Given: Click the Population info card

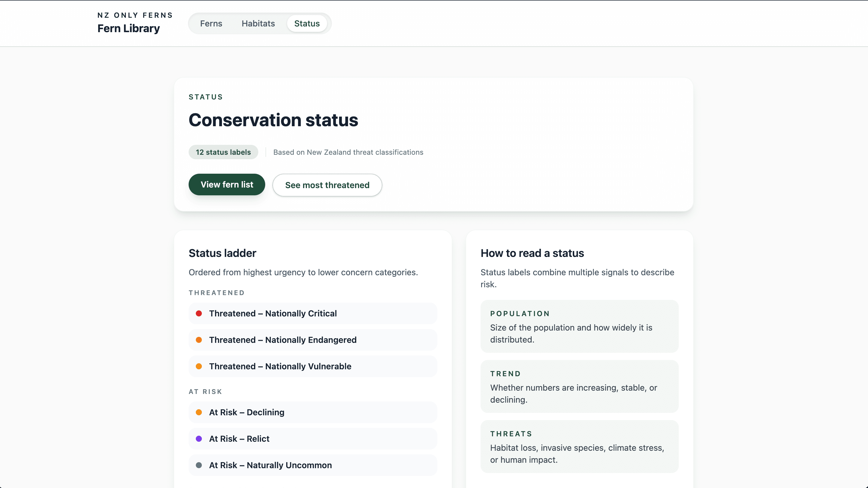Looking at the screenshot, I should (579, 326).
